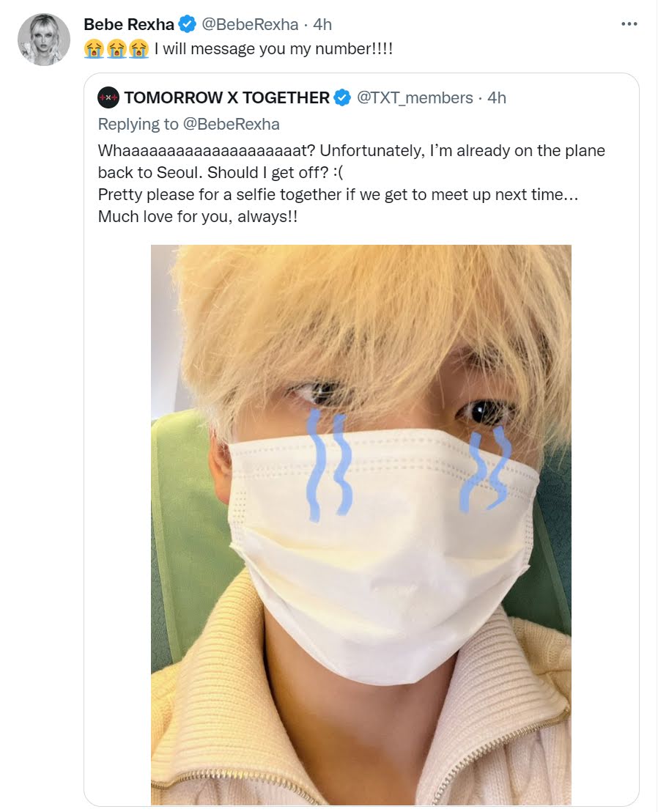Click the verified badge beside TOMORROW X TOGETHER

click(342, 98)
